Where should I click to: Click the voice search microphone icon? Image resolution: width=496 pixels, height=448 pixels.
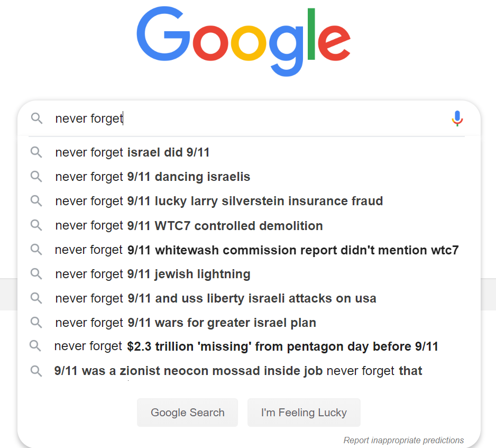tap(457, 118)
